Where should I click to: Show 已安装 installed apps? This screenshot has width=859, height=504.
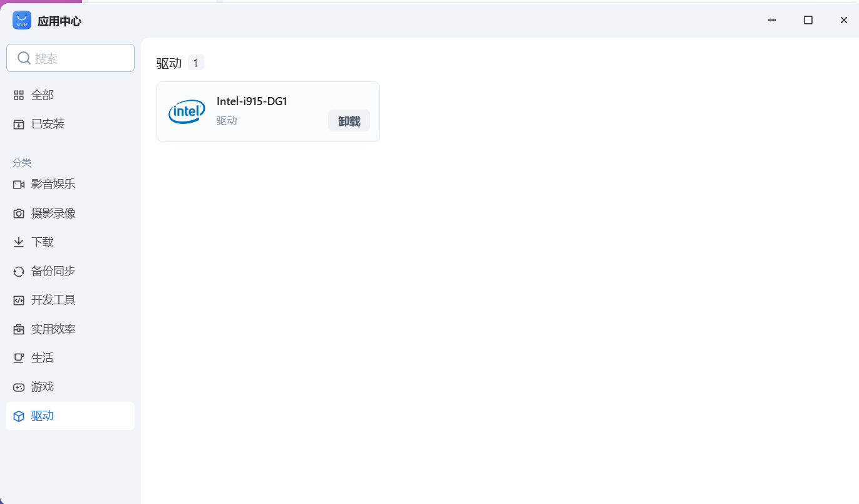tap(70, 124)
